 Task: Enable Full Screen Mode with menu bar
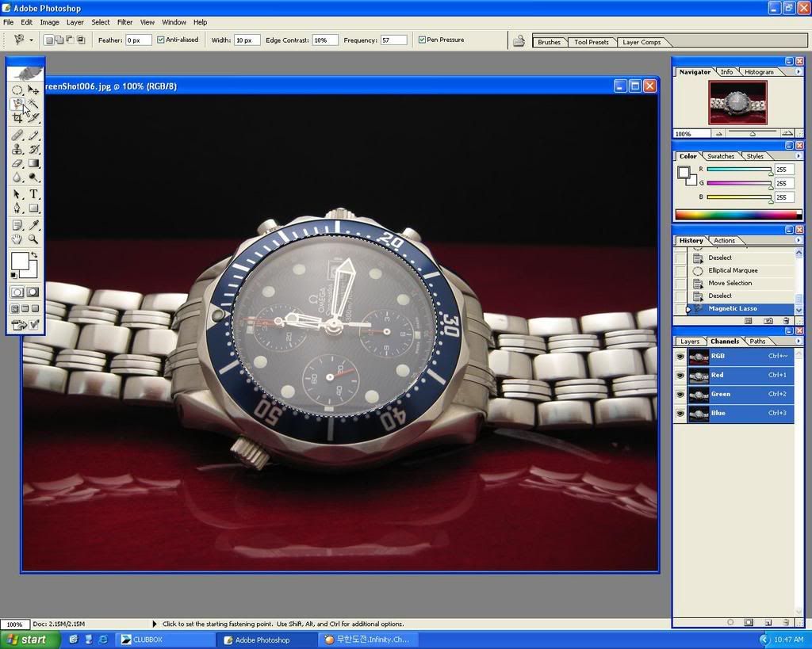pyautogui.click(x=25, y=308)
